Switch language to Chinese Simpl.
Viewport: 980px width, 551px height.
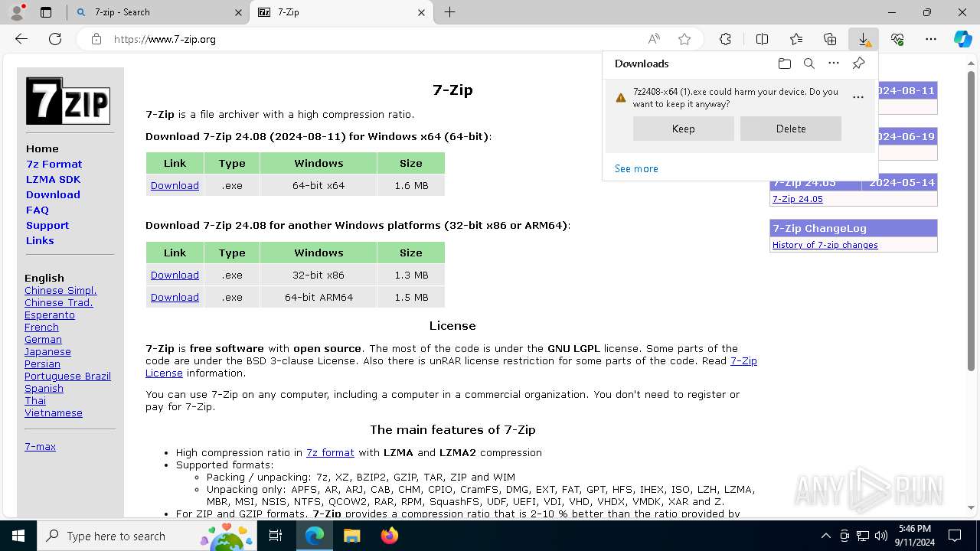[60, 290]
